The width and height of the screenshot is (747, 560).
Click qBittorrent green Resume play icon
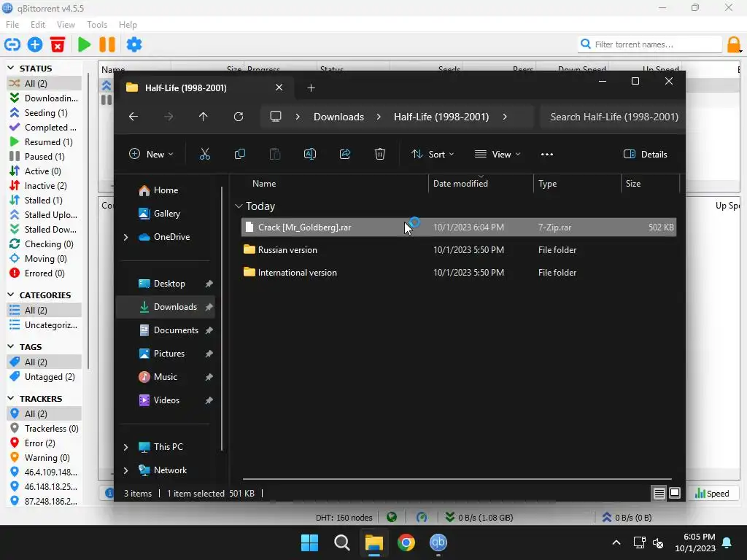85,44
